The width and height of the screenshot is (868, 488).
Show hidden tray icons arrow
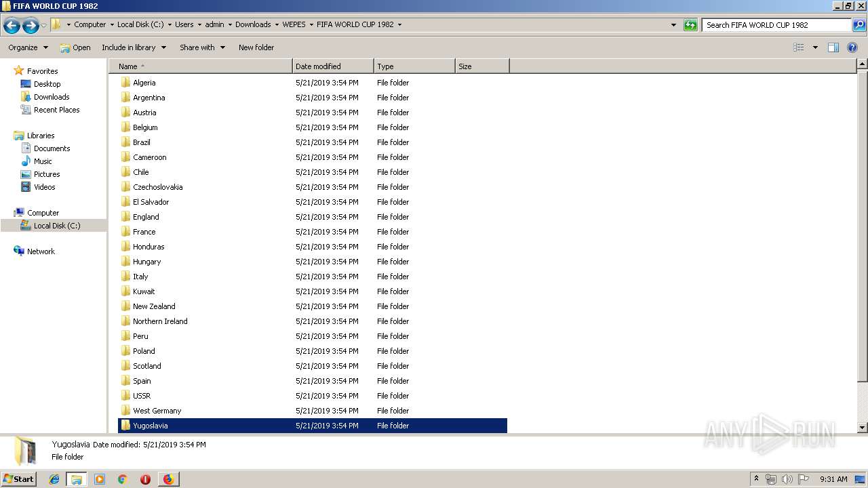(756, 479)
